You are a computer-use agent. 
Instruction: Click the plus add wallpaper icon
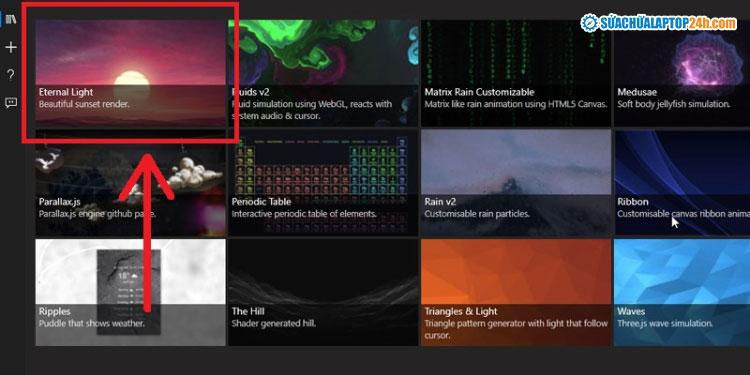click(11, 47)
